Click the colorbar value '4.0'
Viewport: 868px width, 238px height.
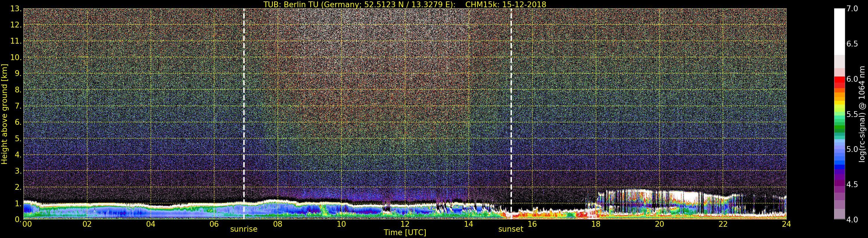(x=852, y=220)
